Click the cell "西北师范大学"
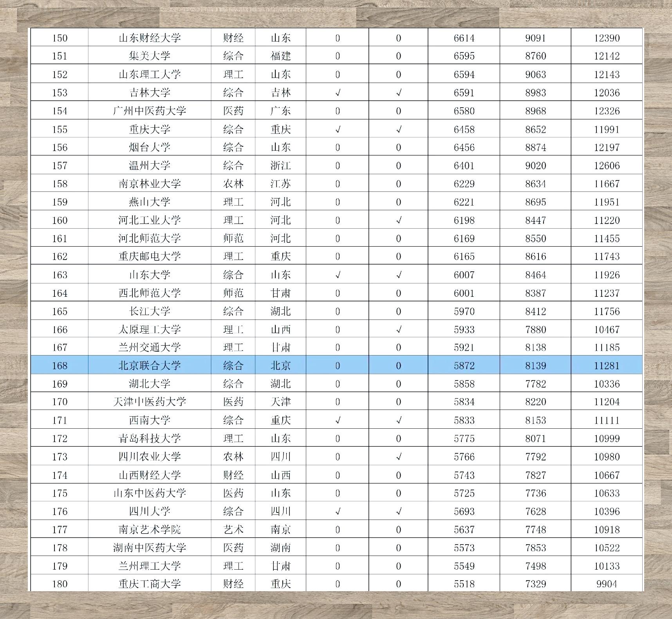This screenshot has height=619, width=672. (x=150, y=293)
